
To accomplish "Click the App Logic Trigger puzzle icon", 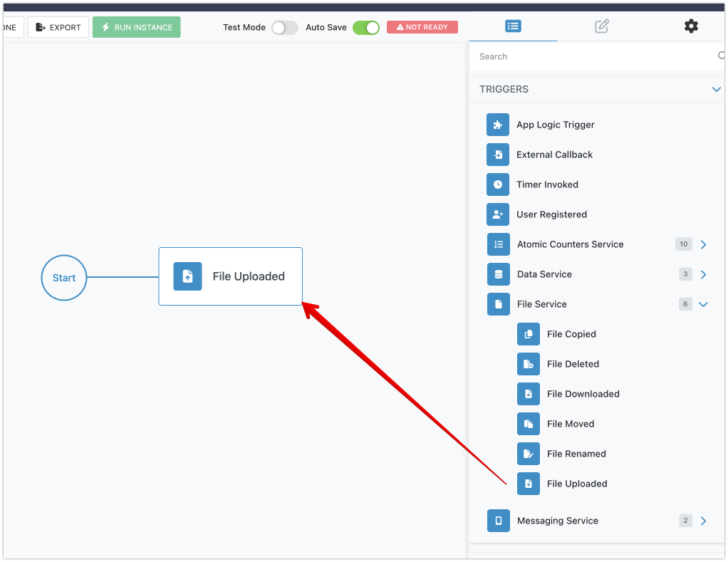I will coord(498,125).
